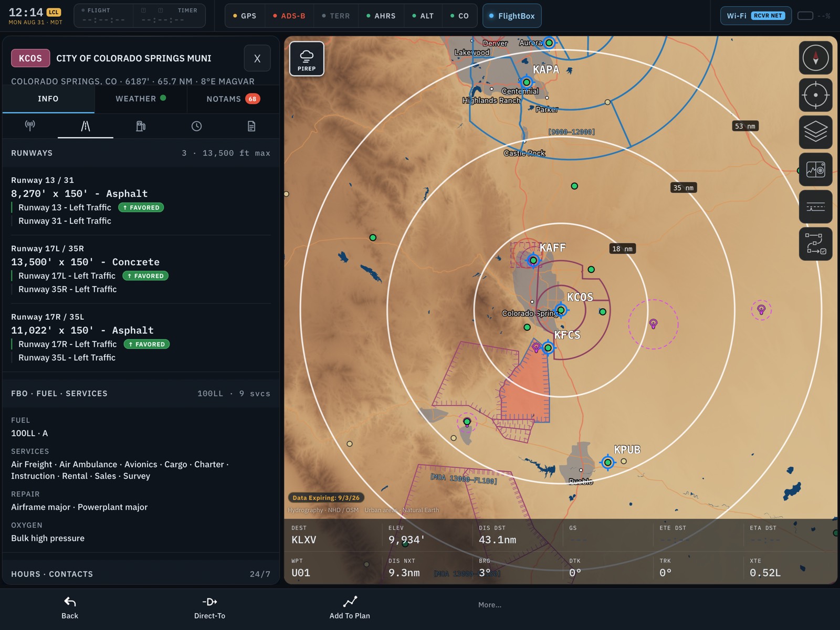
Task: Tap the DIS DST 43.1nm field
Action: click(x=517, y=535)
